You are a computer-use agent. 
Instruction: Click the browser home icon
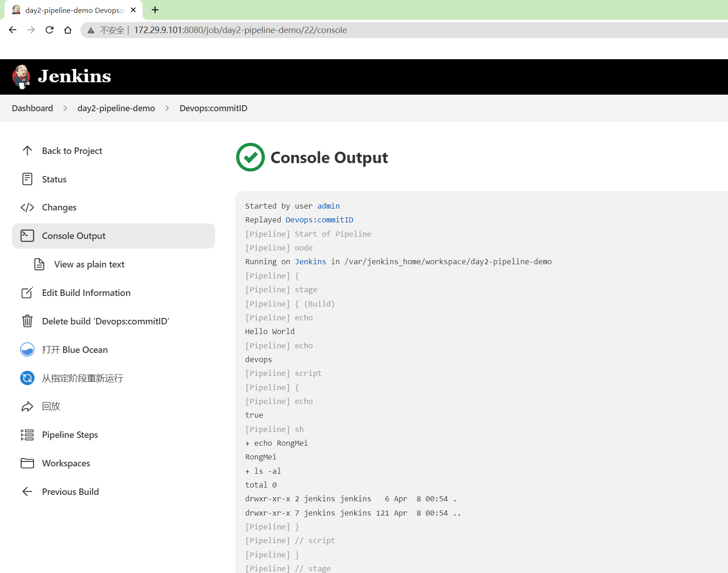pyautogui.click(x=68, y=30)
